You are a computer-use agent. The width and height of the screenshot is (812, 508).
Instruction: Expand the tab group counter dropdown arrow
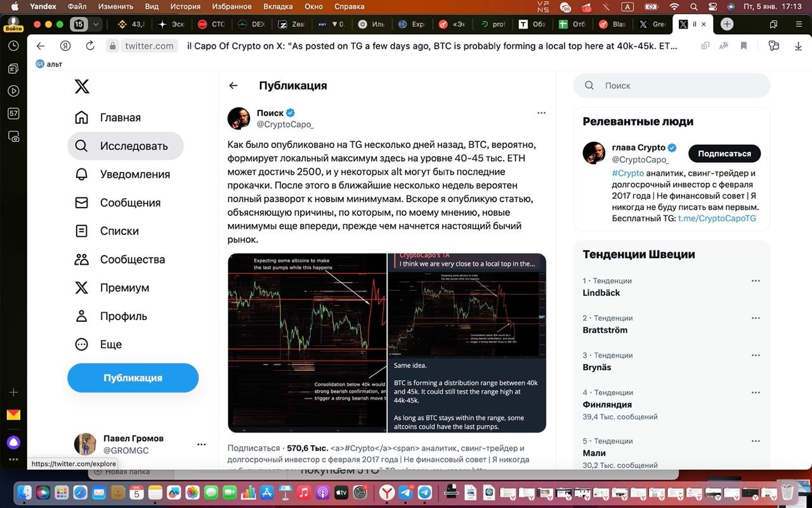coord(96,24)
